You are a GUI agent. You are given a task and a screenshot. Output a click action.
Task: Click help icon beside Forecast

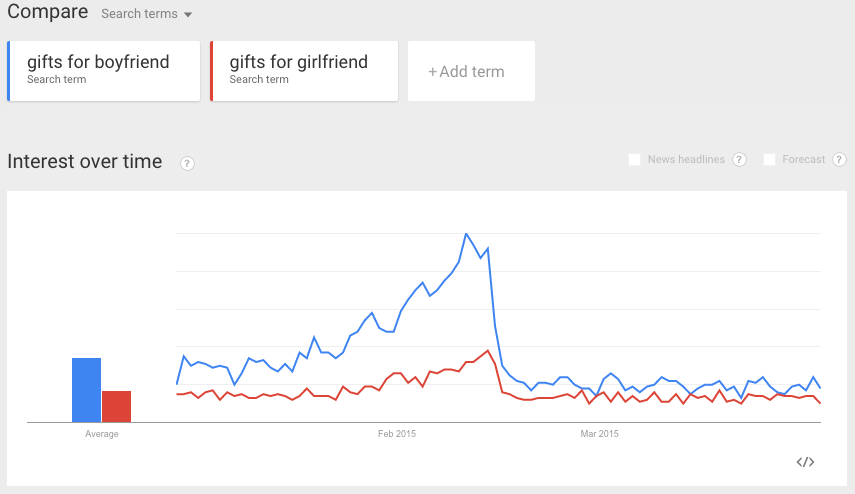pos(839,159)
